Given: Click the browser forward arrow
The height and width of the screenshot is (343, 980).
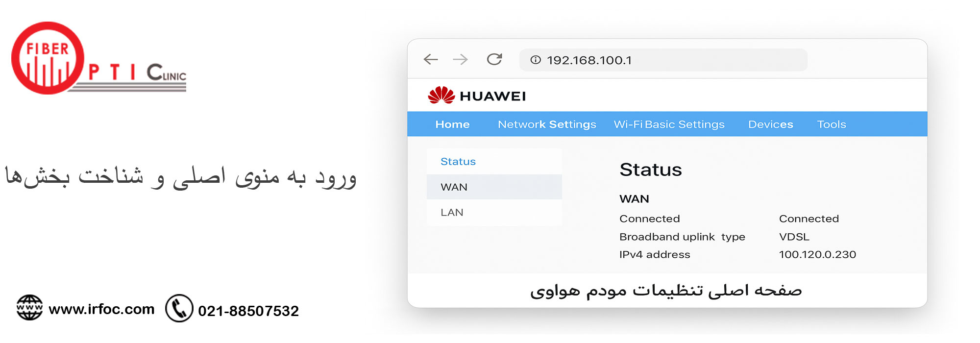Looking at the screenshot, I should click(460, 60).
